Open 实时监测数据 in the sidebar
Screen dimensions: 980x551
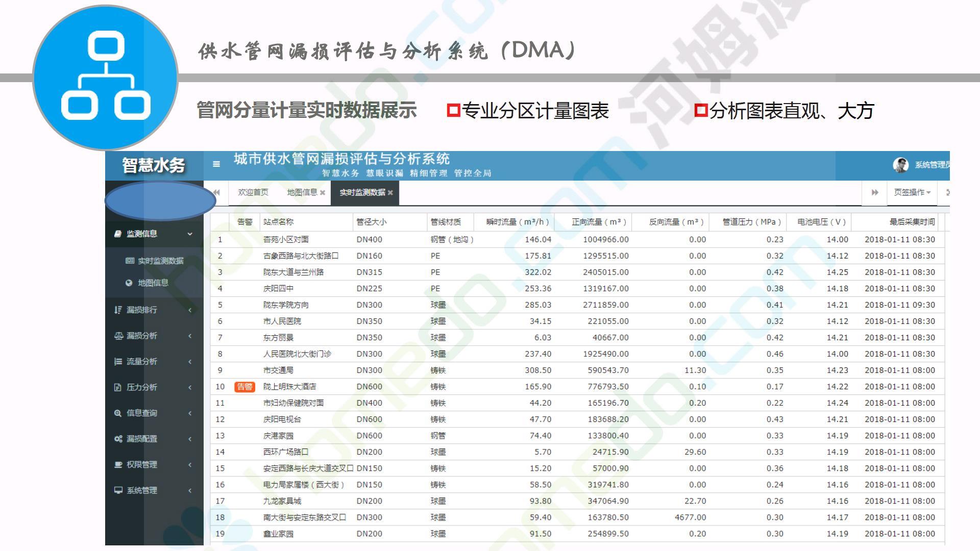pos(154,261)
